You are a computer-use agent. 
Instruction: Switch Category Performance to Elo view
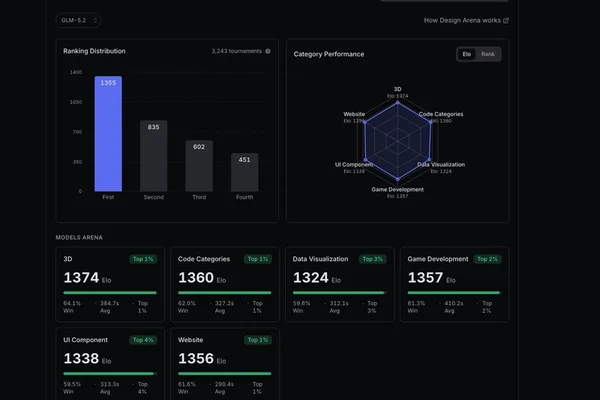tap(466, 54)
